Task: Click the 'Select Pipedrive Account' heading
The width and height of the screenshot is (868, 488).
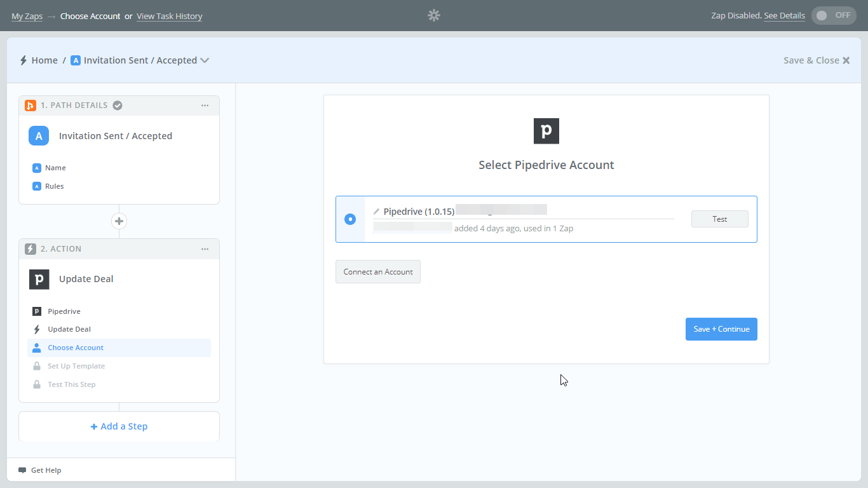Action: (546, 165)
